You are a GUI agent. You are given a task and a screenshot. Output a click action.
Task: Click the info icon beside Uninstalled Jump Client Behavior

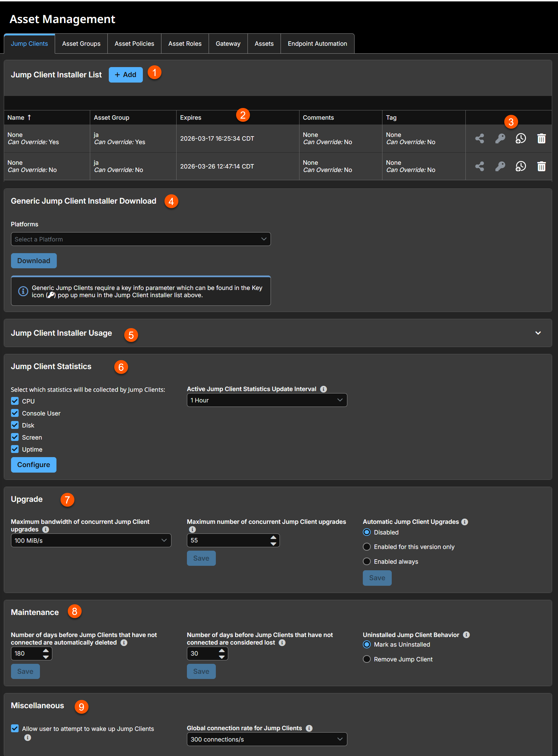coord(466,635)
